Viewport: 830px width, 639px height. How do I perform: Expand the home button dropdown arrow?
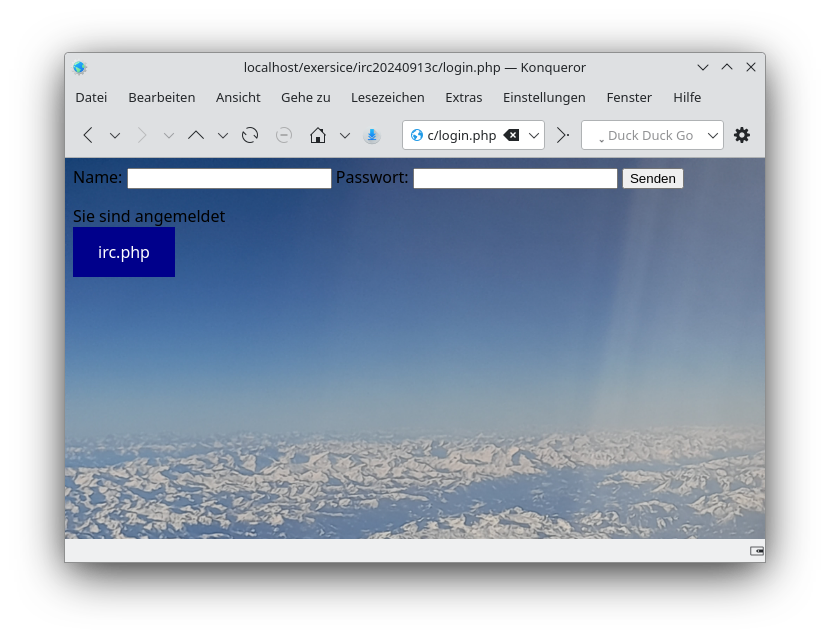(x=344, y=135)
